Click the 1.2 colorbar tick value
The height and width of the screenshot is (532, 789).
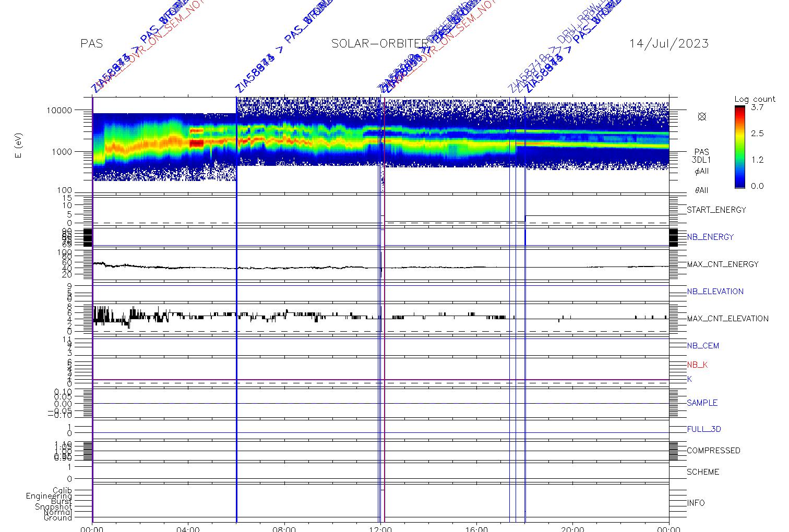click(x=757, y=160)
